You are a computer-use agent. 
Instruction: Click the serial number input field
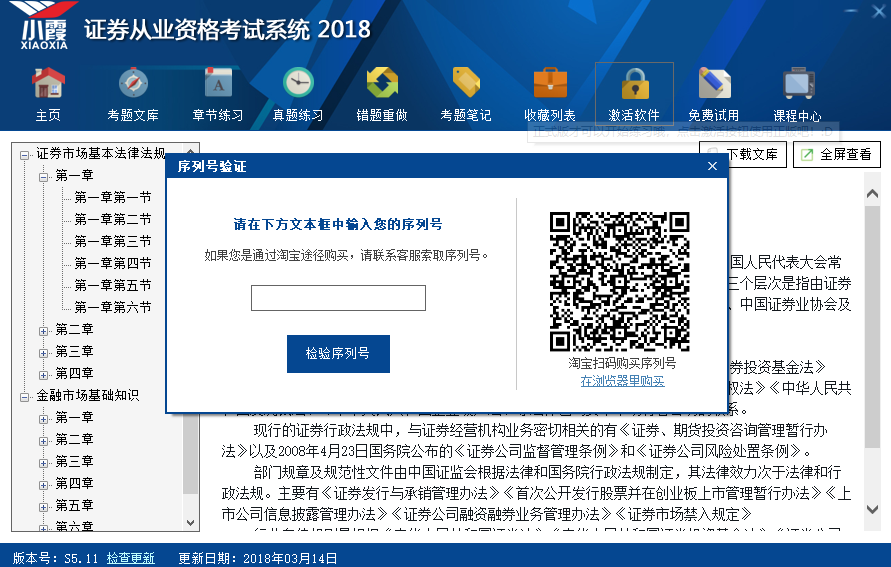[338, 298]
